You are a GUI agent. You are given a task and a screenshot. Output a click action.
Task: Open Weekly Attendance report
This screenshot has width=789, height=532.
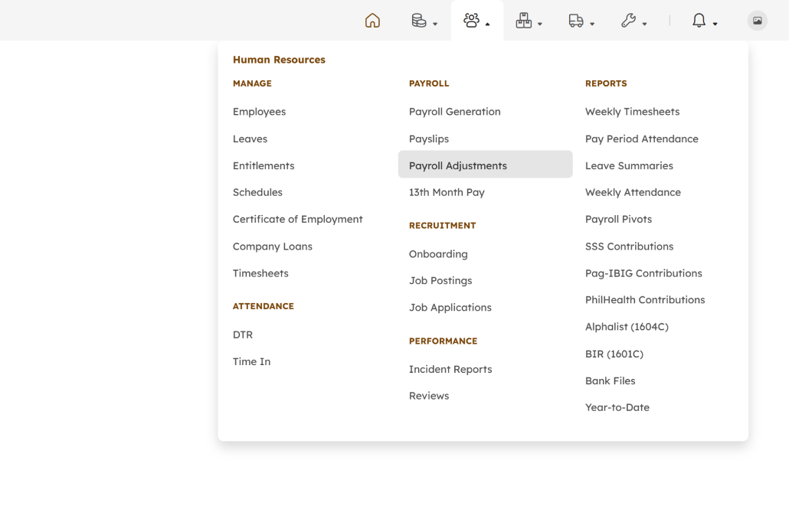633,192
